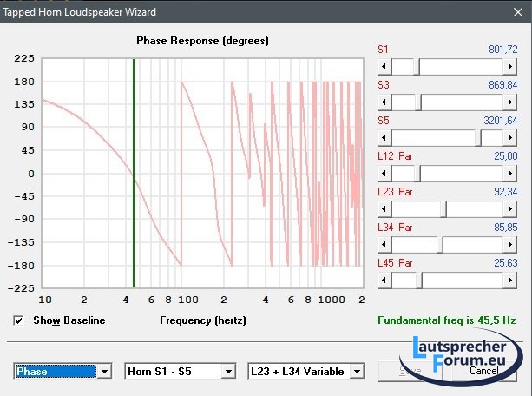Decrease S3 using its left arrow
Image resolution: width=532 pixels, height=396 pixels.
(x=383, y=102)
